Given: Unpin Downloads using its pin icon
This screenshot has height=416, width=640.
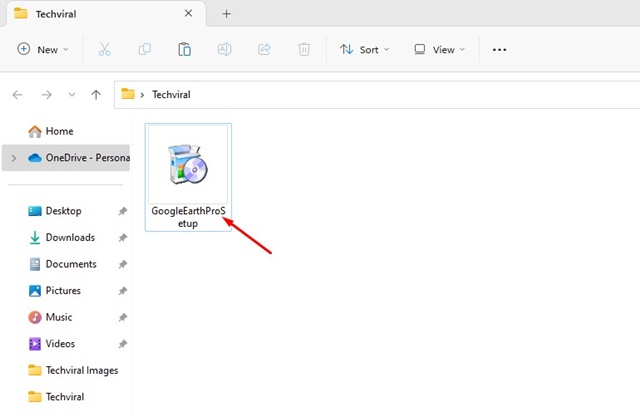Looking at the screenshot, I should (x=122, y=238).
